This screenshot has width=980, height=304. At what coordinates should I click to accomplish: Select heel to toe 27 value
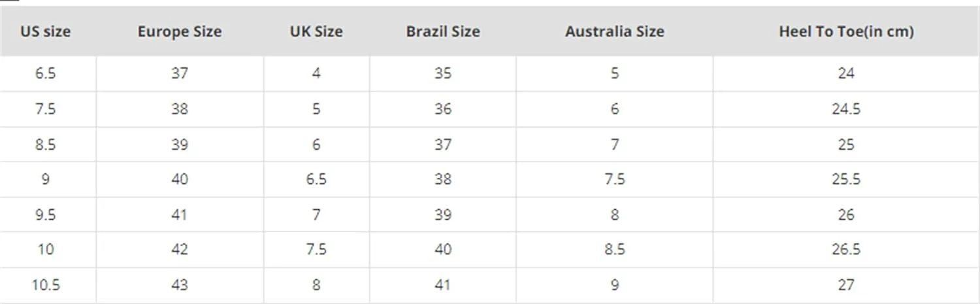click(x=846, y=285)
